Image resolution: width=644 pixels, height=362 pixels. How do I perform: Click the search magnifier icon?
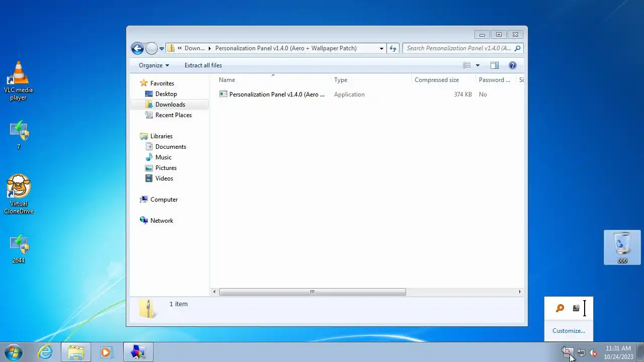[x=518, y=48]
